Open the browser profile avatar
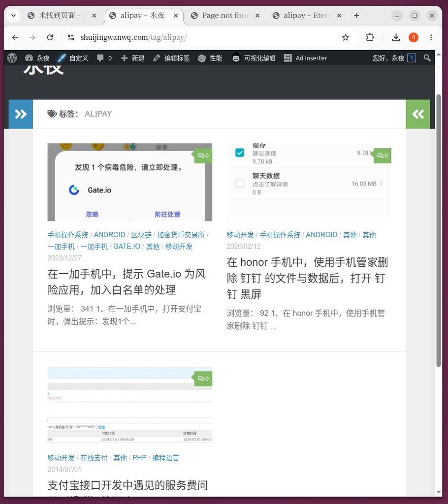448x504 pixels. tap(414, 37)
